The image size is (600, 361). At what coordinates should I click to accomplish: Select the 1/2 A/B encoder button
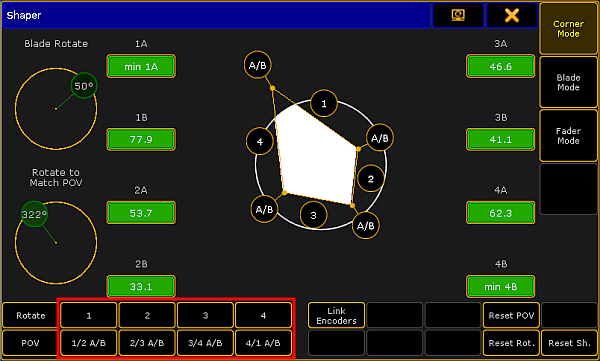pyautogui.click(x=89, y=343)
